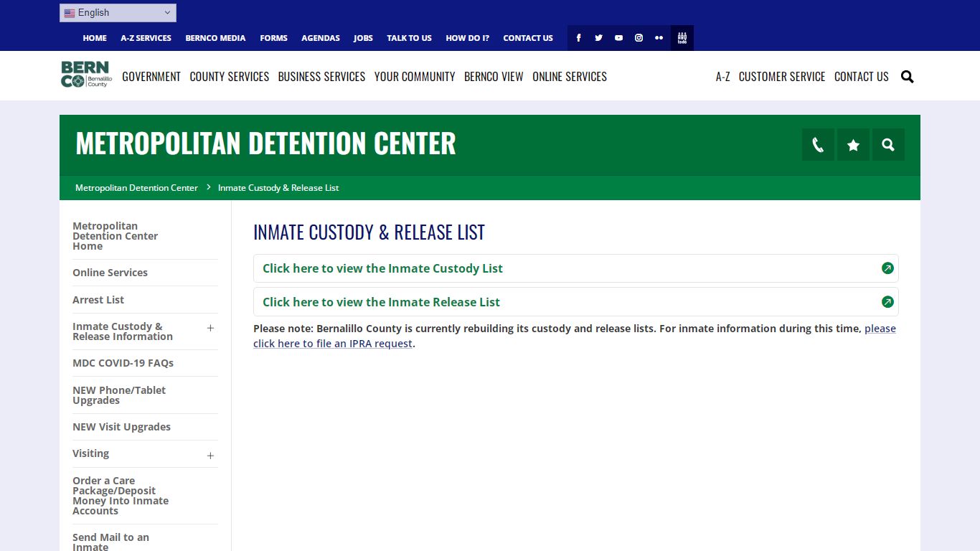Click METROPOLITAN DETENTION CENTER banner title
Image resolution: width=980 pixels, height=551 pixels.
(265, 143)
